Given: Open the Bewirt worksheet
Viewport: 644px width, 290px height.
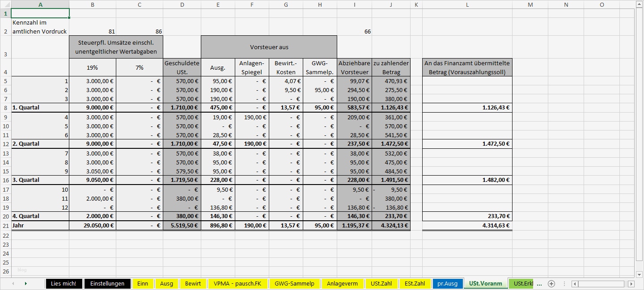Looking at the screenshot, I should (193, 283).
